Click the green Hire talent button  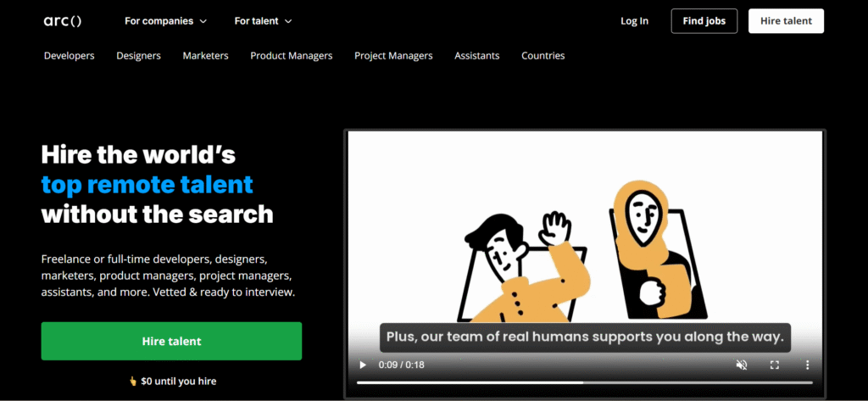171,341
